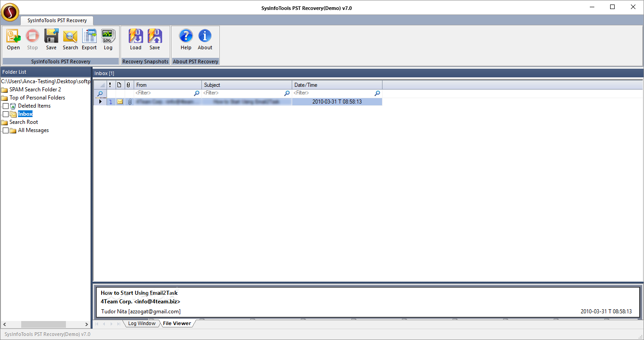This screenshot has width=644, height=340.
Task: Sort by the Date/Time column header
Action: click(x=337, y=85)
